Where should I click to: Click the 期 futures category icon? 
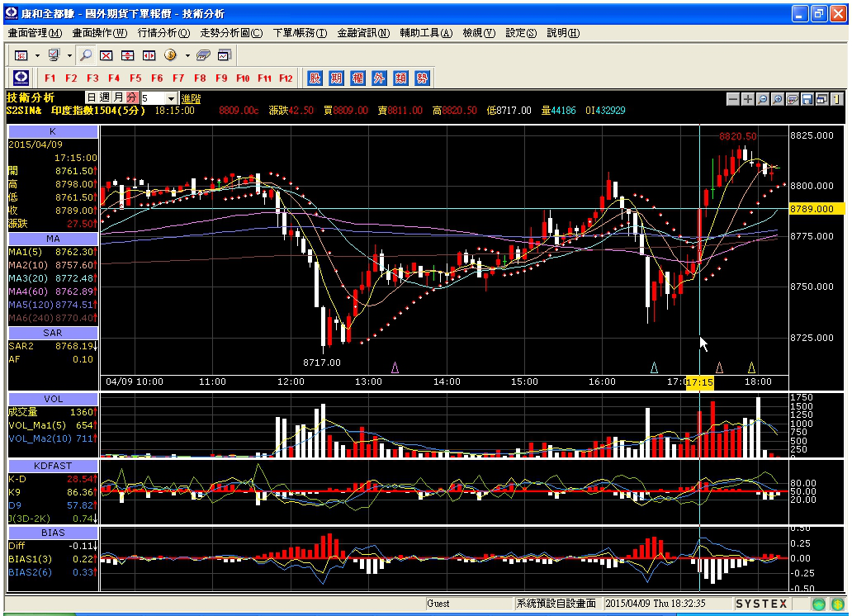[x=336, y=78]
